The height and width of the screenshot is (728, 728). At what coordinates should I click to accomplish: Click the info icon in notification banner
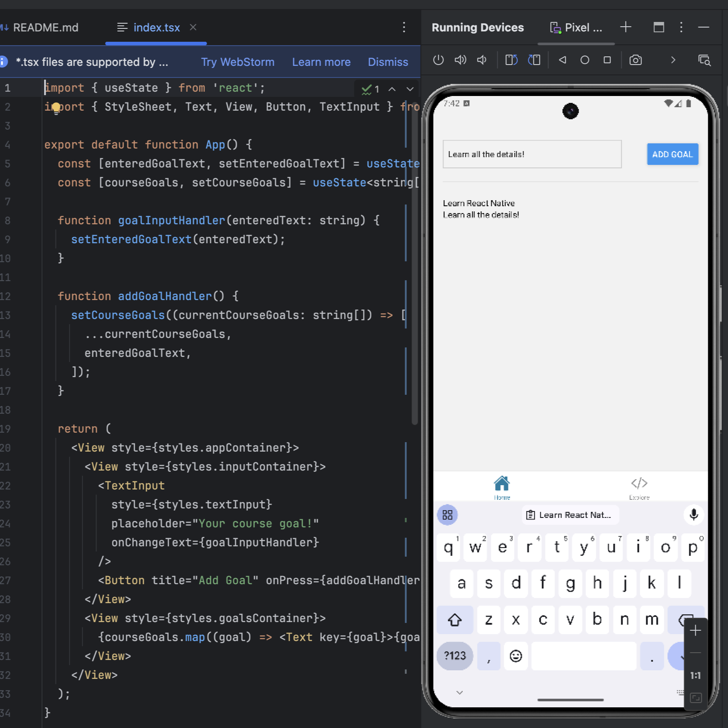pos(3,62)
